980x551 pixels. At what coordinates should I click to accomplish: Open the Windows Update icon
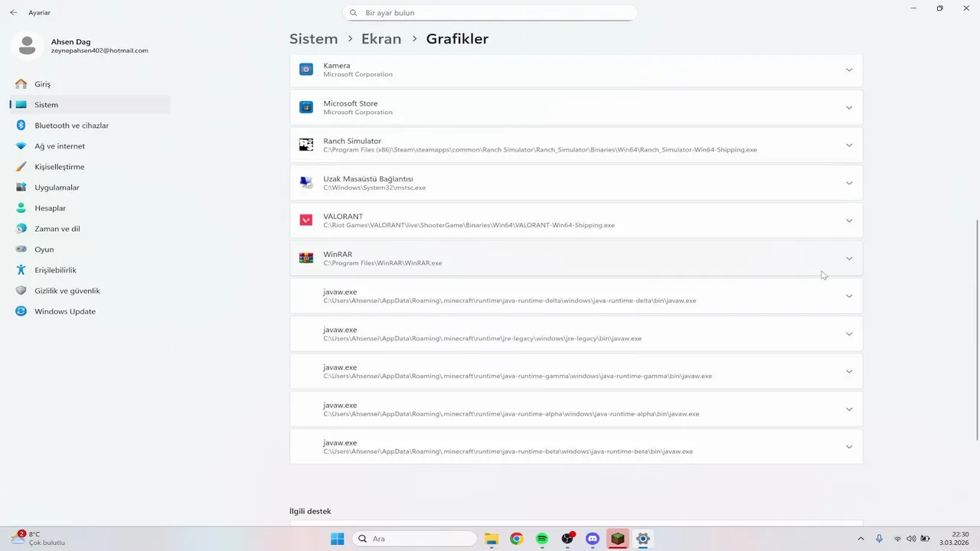click(21, 311)
